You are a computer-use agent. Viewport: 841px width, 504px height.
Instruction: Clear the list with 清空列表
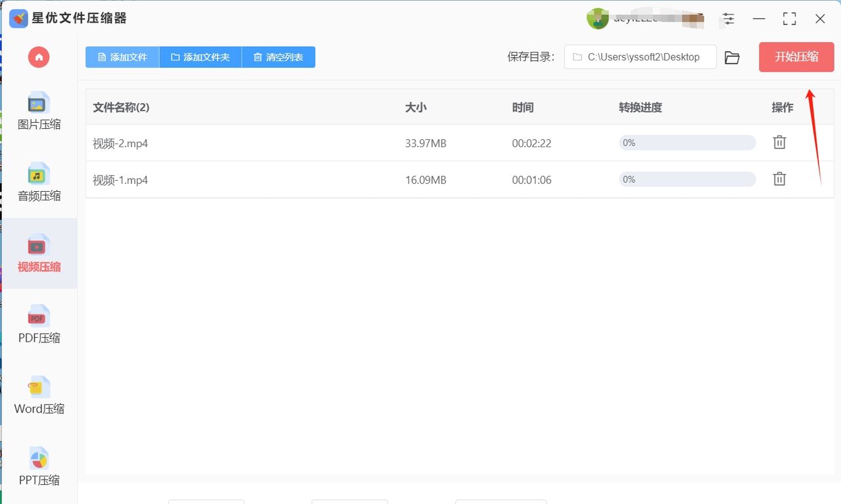pos(279,57)
